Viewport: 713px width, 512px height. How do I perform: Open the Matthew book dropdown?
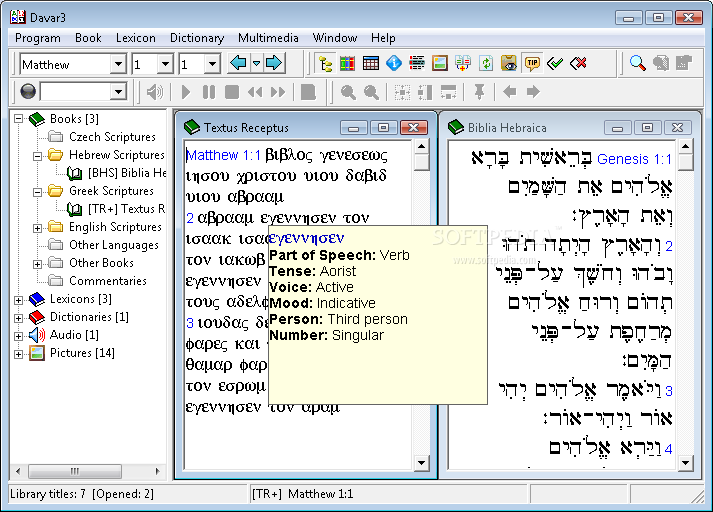tap(118, 64)
